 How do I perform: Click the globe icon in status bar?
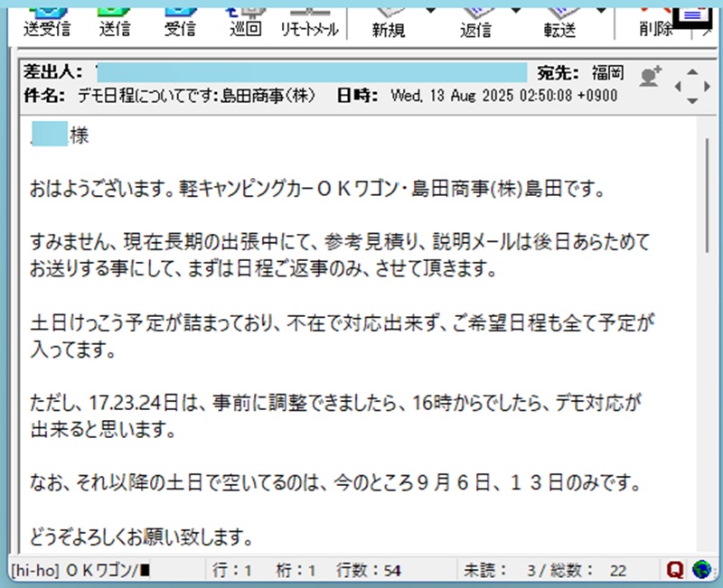tap(700, 570)
